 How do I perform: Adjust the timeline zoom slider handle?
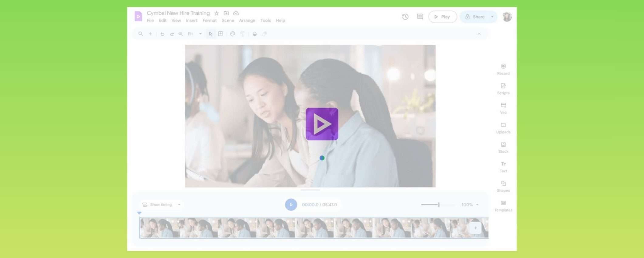(439, 204)
